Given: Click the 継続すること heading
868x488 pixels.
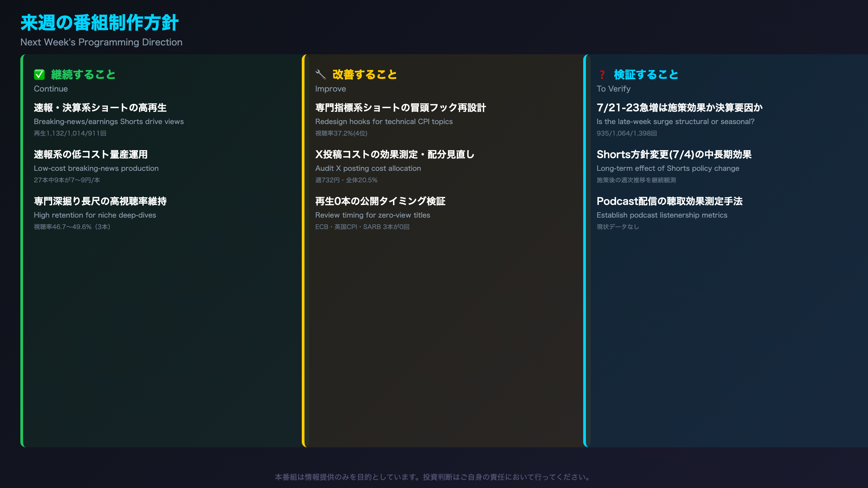Looking at the screenshot, I should click(83, 75).
